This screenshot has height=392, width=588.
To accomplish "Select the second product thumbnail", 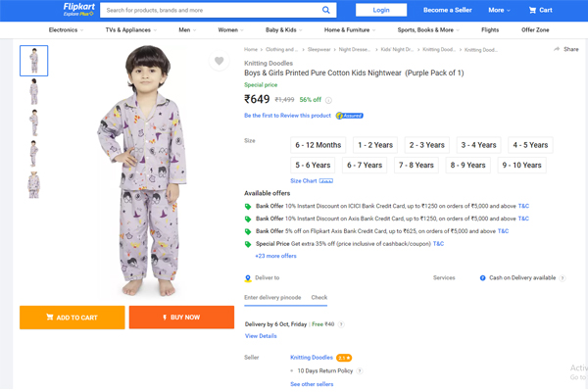I will click(34, 92).
